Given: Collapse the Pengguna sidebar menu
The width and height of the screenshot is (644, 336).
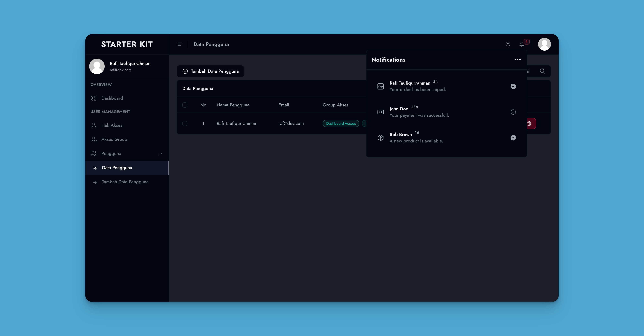Looking at the screenshot, I should coord(161,154).
